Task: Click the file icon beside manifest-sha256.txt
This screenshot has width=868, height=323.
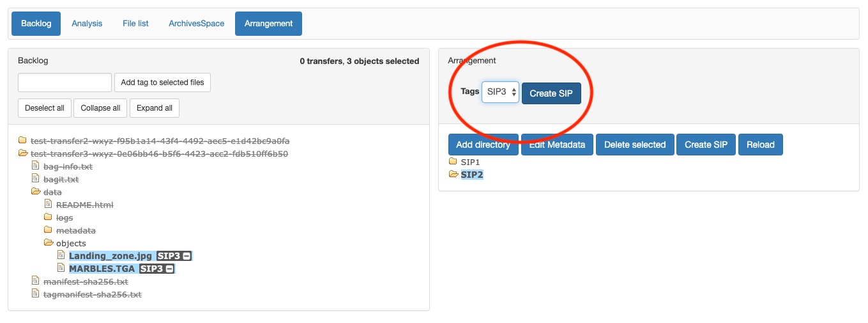Action: click(x=36, y=281)
